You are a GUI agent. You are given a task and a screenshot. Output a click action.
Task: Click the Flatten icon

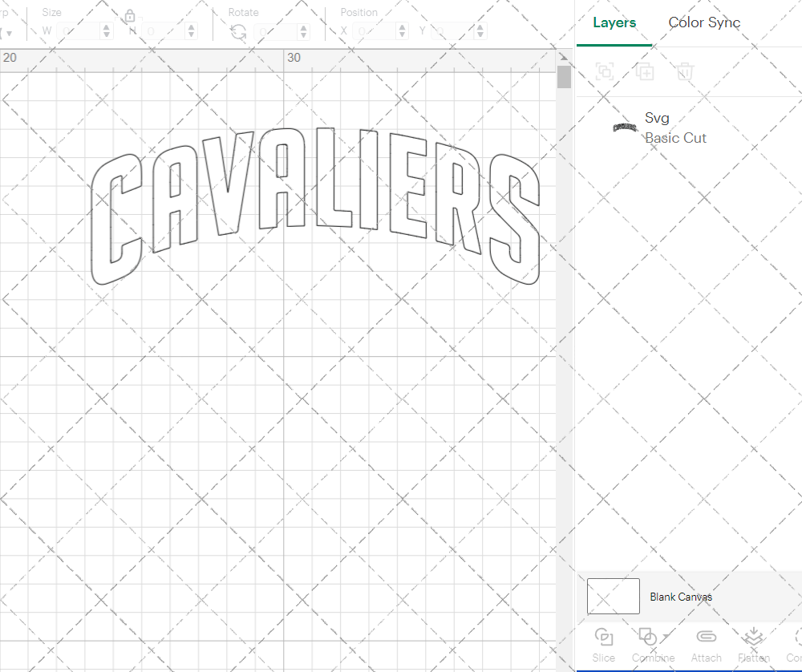tap(753, 638)
